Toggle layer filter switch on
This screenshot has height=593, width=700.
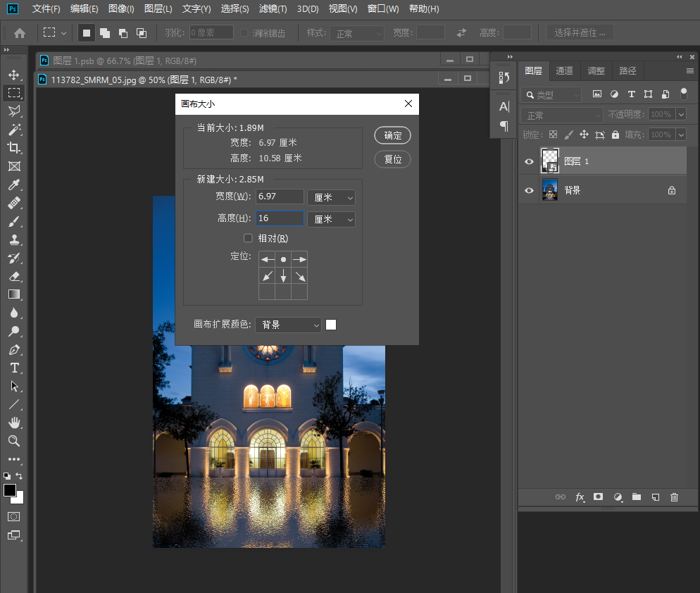point(684,94)
